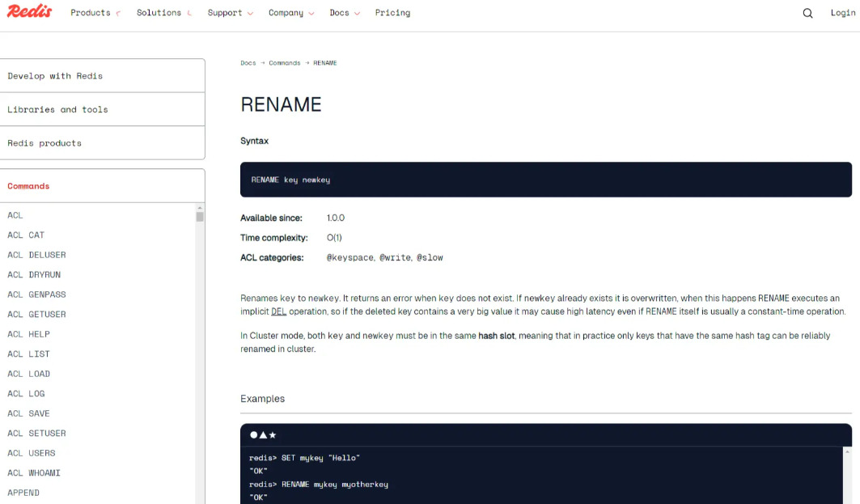860x504 pixels.
Task: Click the commands list scrollbar thumb
Action: tap(200, 217)
